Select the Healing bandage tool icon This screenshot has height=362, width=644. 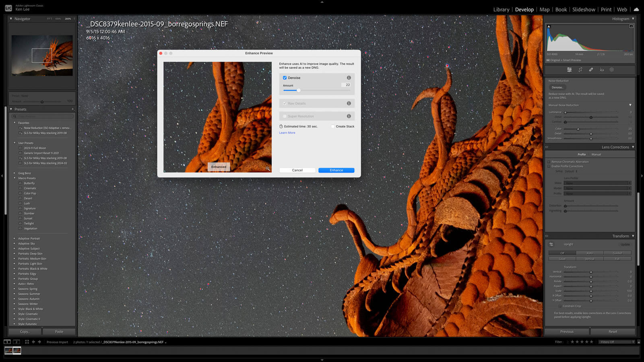591,70
